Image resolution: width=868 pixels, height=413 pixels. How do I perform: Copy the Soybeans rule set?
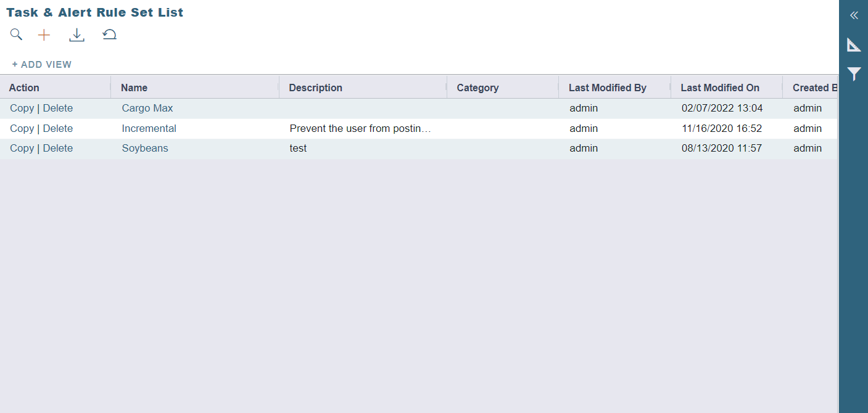pos(22,149)
